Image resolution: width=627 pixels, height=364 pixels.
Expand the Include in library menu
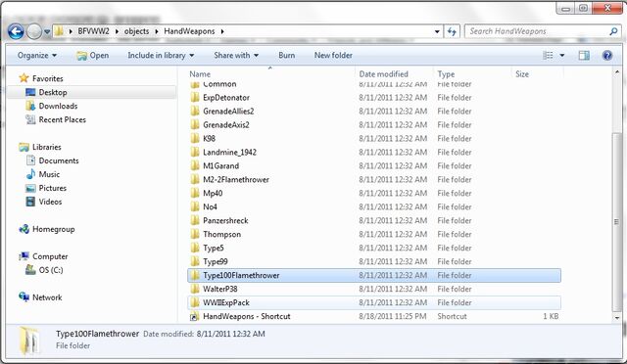pyautogui.click(x=161, y=55)
